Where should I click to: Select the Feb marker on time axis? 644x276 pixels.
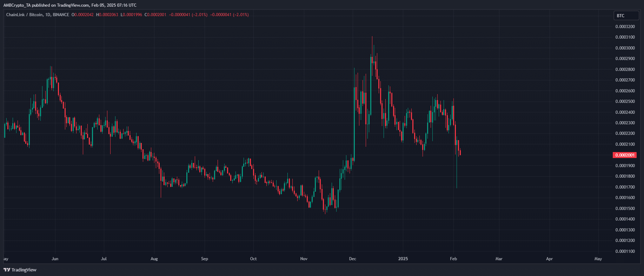[453, 259]
